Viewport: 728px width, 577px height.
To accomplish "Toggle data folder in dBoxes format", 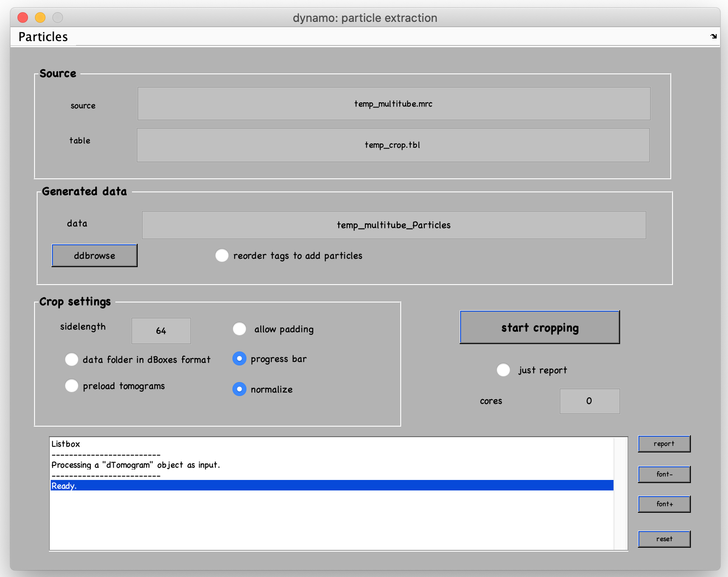I will (72, 359).
